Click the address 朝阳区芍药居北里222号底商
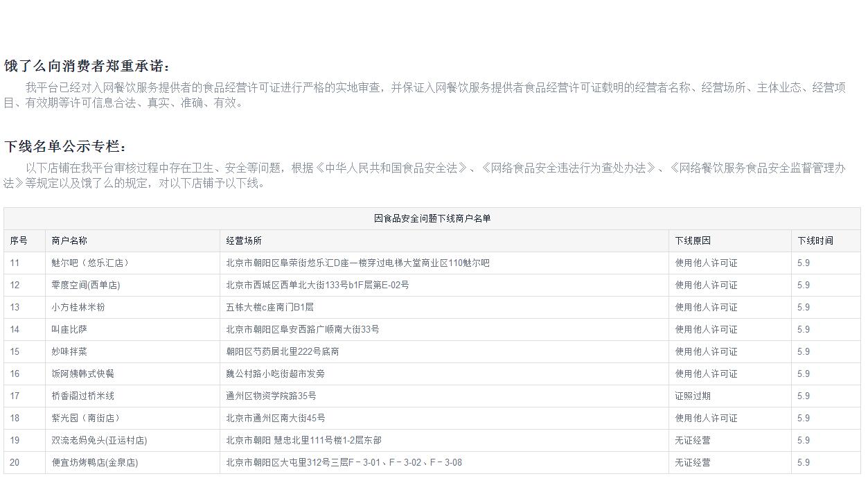The image size is (868, 483). coord(282,351)
